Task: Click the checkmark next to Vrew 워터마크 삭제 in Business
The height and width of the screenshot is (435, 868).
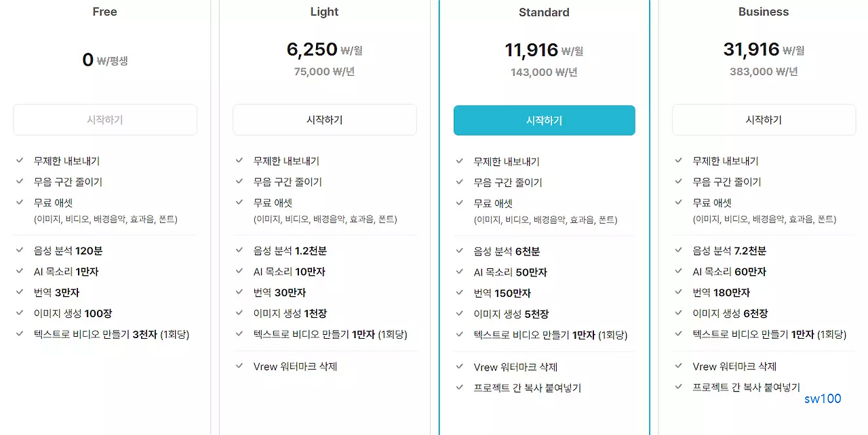Action: pyautogui.click(x=678, y=367)
